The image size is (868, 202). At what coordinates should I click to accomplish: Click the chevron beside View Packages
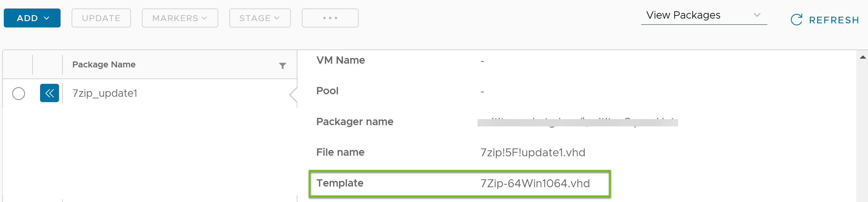(x=757, y=15)
